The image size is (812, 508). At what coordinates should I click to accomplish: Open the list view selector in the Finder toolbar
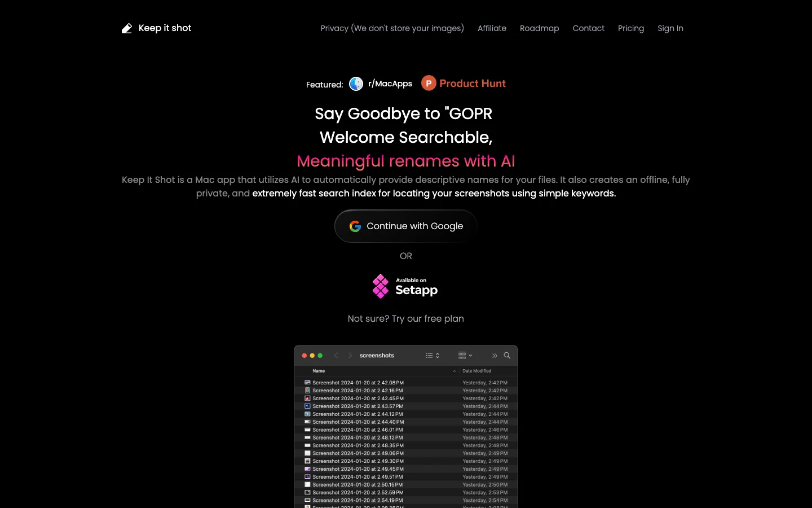433,356
